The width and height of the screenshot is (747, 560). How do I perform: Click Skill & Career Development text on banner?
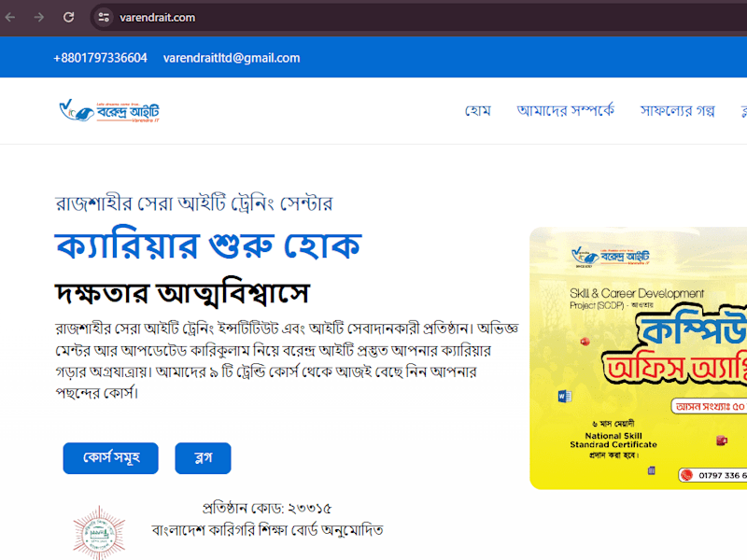pos(637,293)
